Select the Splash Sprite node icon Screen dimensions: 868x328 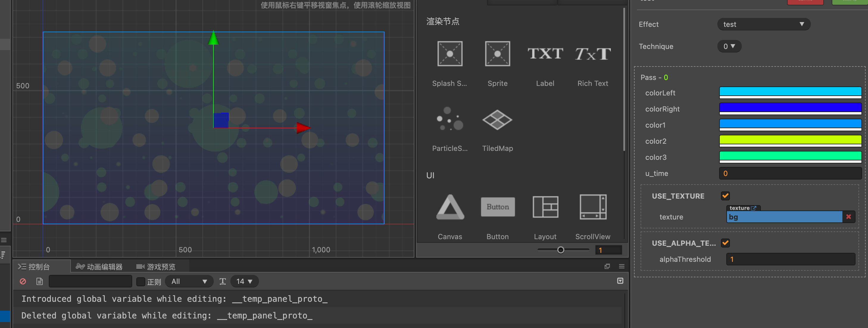pyautogui.click(x=449, y=54)
